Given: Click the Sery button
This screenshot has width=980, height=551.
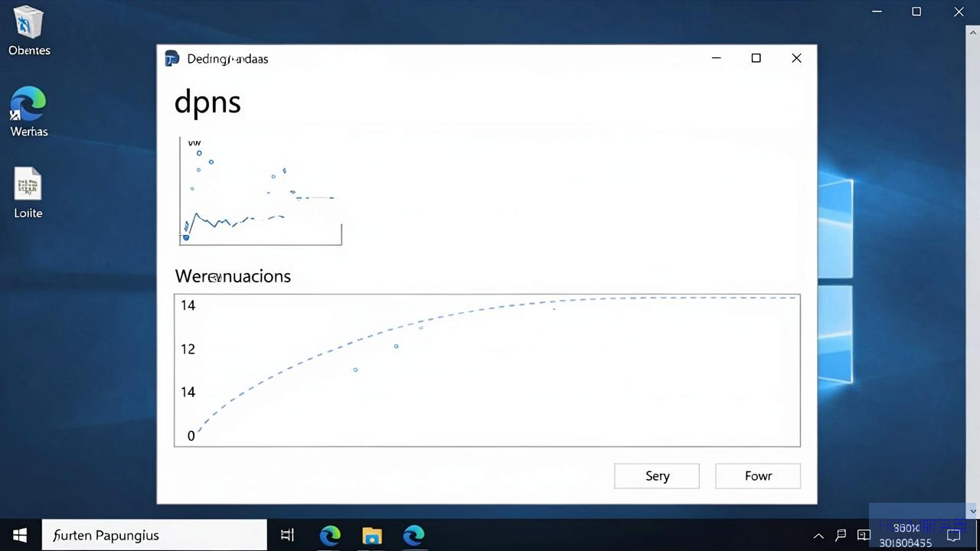Looking at the screenshot, I should 657,476.
